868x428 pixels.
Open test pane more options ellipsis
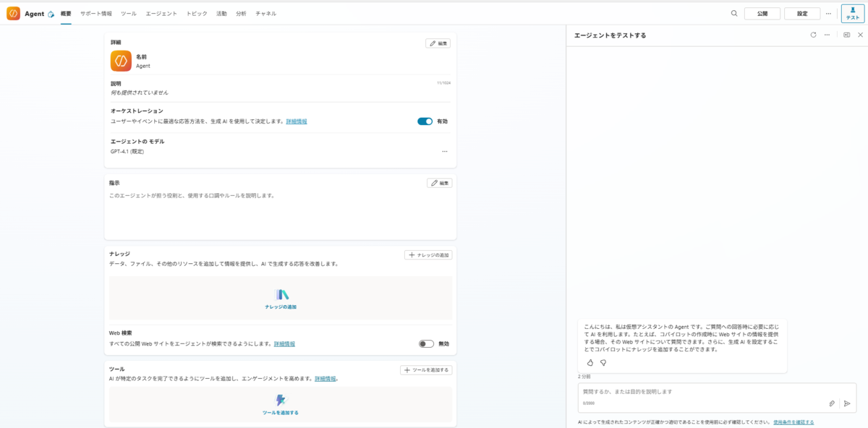(827, 35)
